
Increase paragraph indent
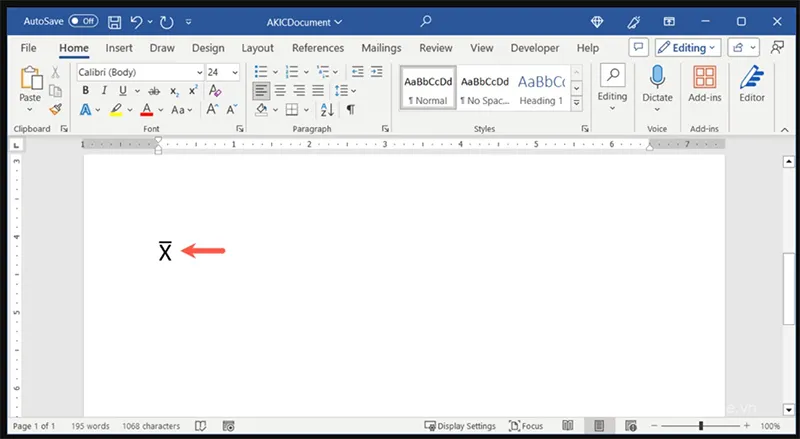click(377, 72)
